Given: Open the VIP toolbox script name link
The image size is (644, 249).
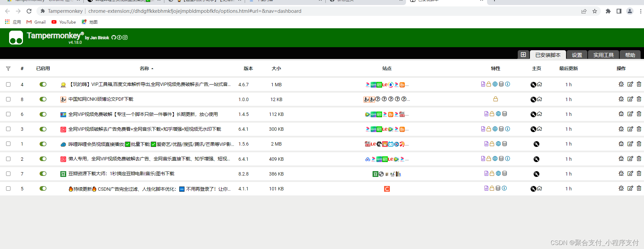Looking at the screenshot, I should click(x=150, y=85).
